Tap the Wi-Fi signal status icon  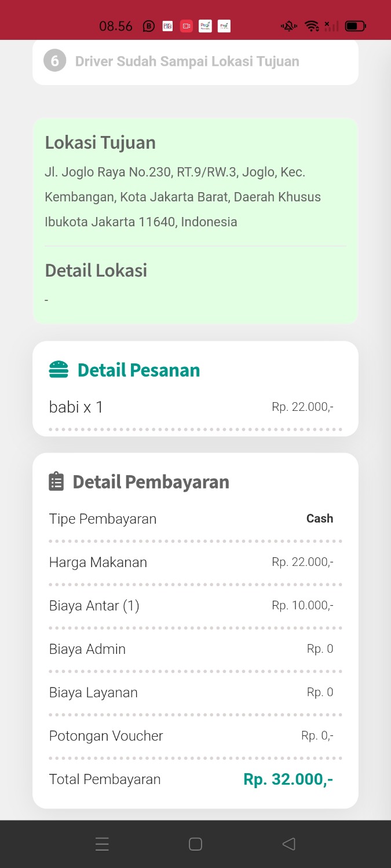312,26
